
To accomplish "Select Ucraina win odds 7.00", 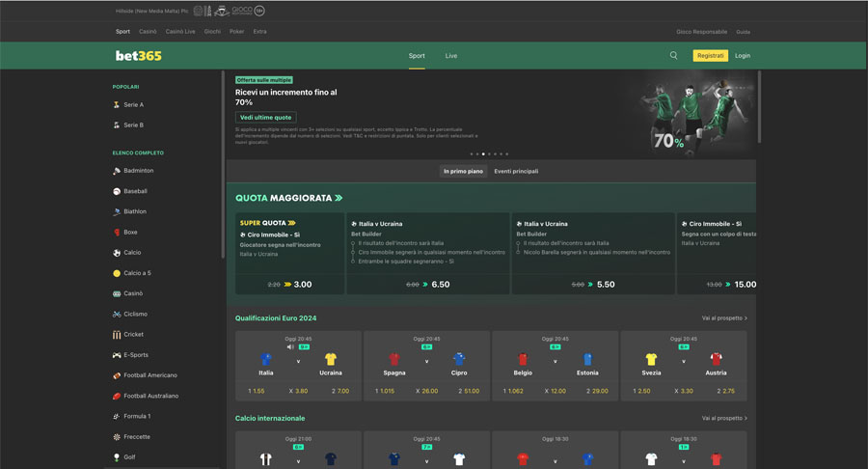I will click(x=340, y=391).
